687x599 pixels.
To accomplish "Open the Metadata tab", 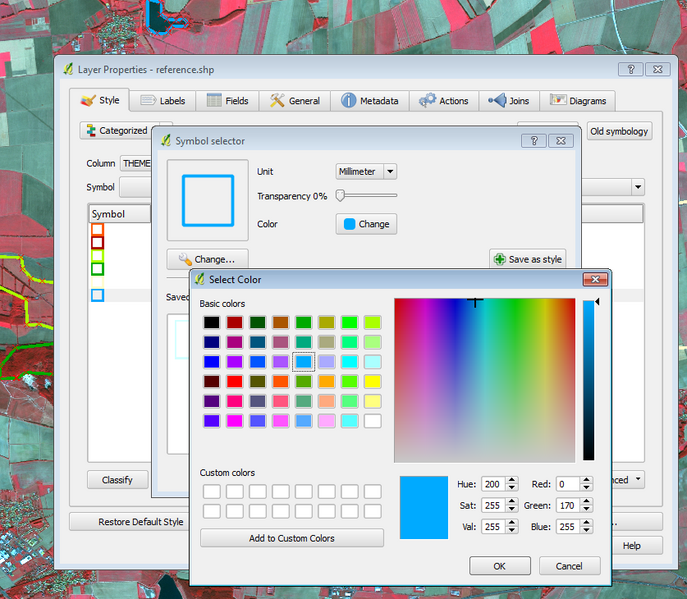I will pyautogui.click(x=370, y=101).
